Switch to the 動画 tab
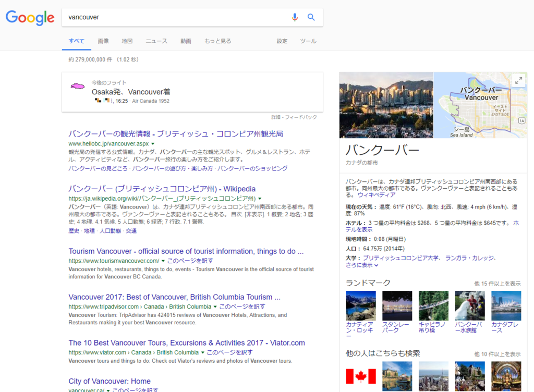 click(x=186, y=41)
